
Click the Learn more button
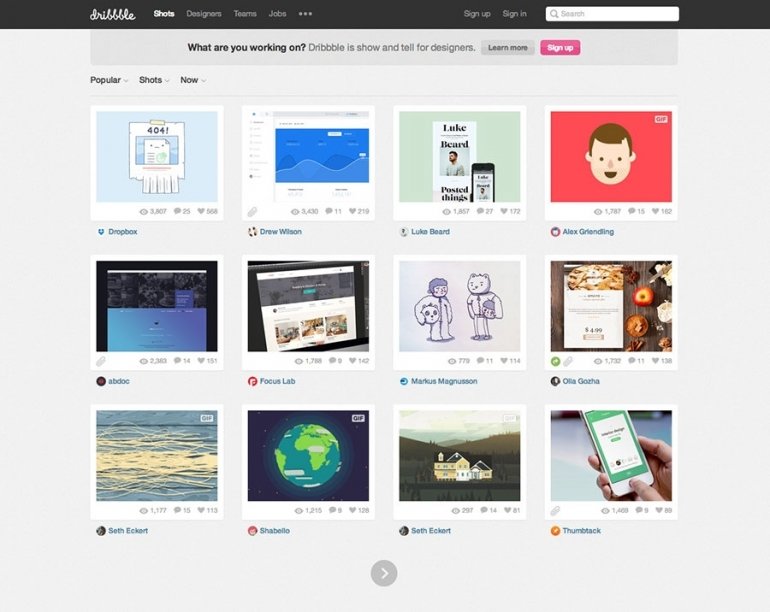[508, 48]
